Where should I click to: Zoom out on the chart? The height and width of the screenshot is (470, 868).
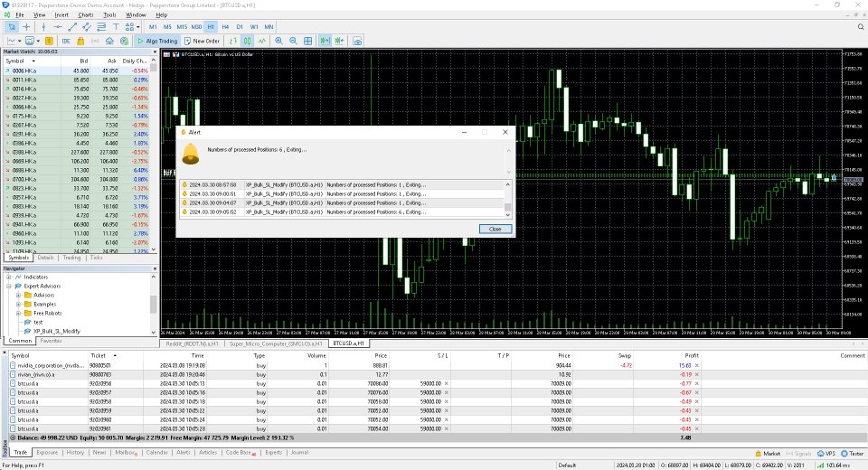(293, 41)
